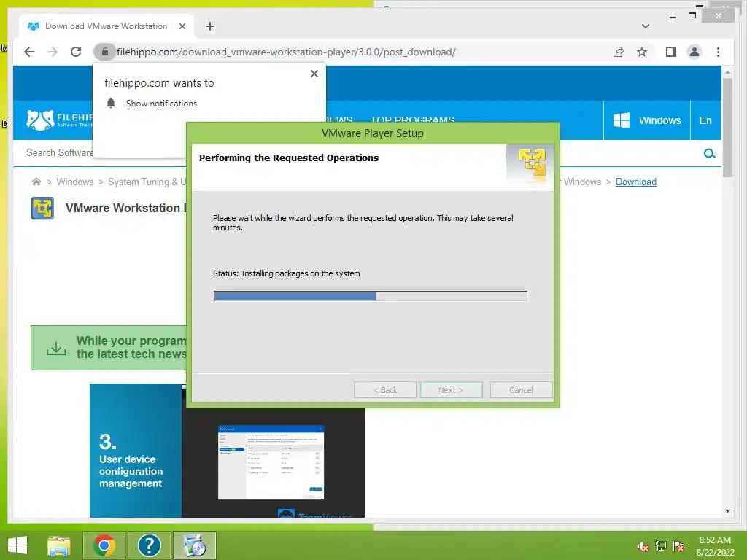Click the search magnifier icon
The image size is (747, 560).
(x=709, y=153)
